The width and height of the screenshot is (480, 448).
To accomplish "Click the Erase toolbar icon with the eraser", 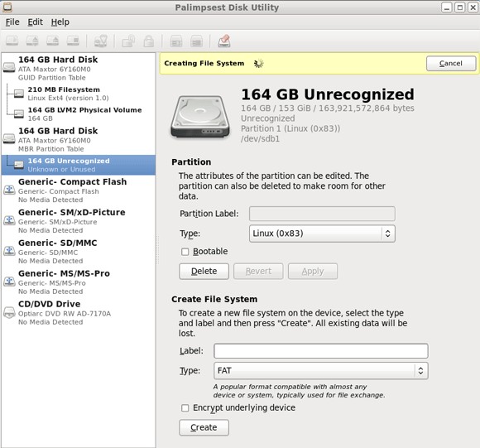I will (x=224, y=41).
